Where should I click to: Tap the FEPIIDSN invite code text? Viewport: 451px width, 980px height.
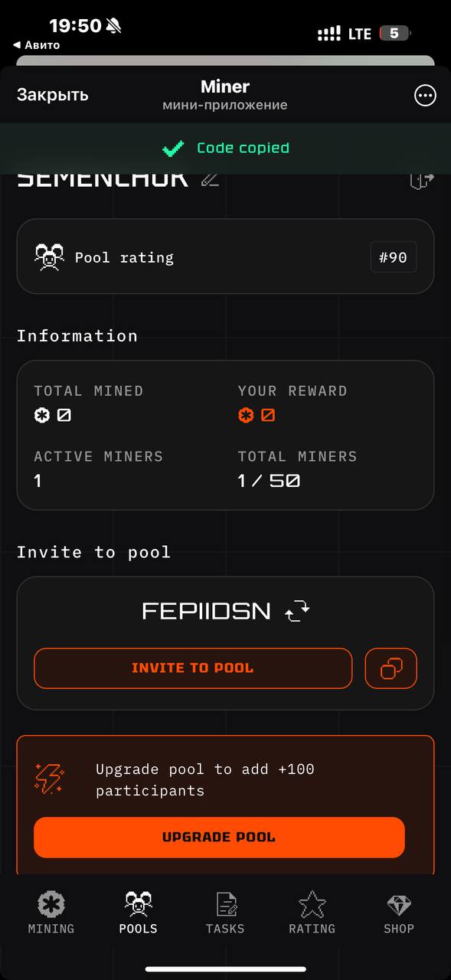[207, 611]
